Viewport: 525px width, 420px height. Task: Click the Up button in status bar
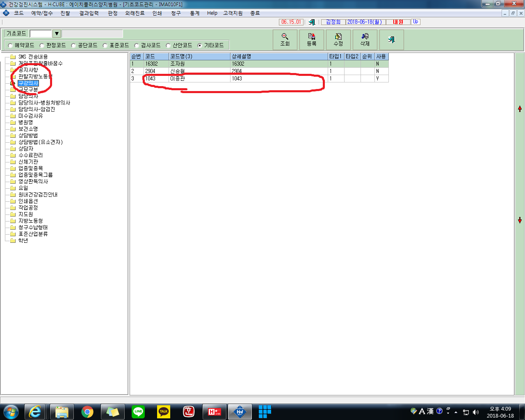coord(415,22)
